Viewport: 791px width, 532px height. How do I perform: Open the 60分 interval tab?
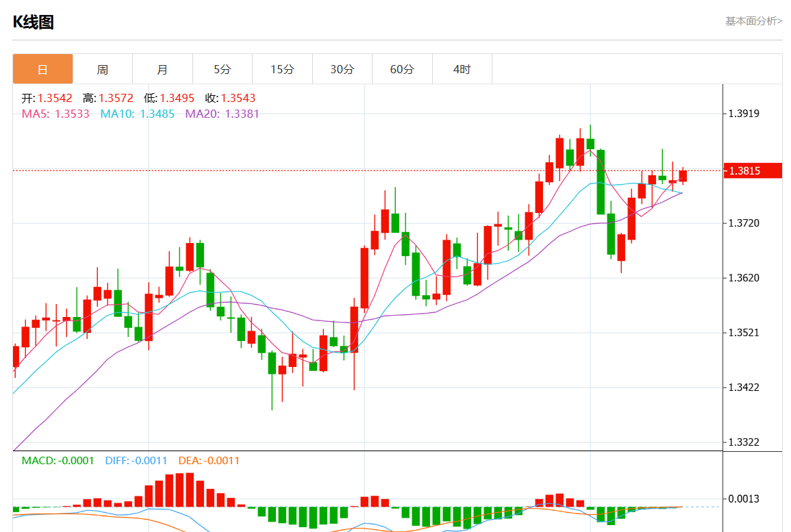(402, 69)
